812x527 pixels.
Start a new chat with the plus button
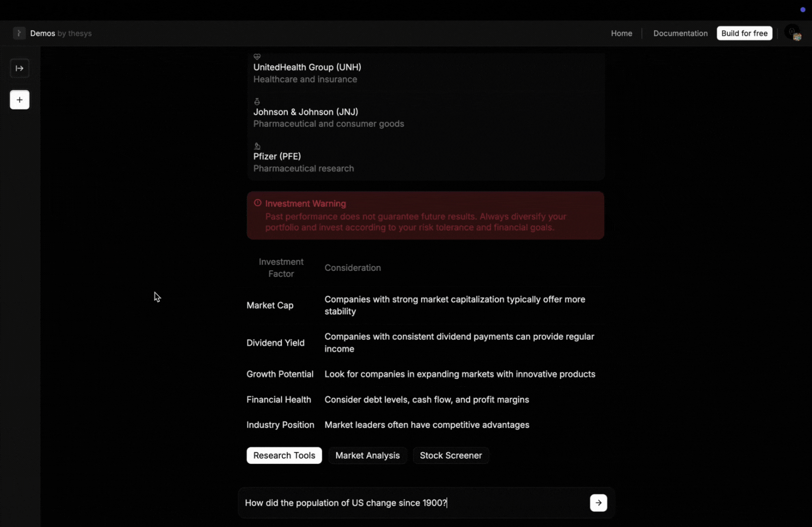click(20, 100)
